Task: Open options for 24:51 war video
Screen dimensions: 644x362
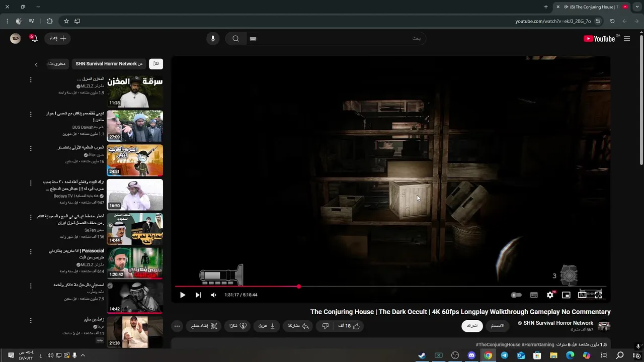Action: point(31,149)
